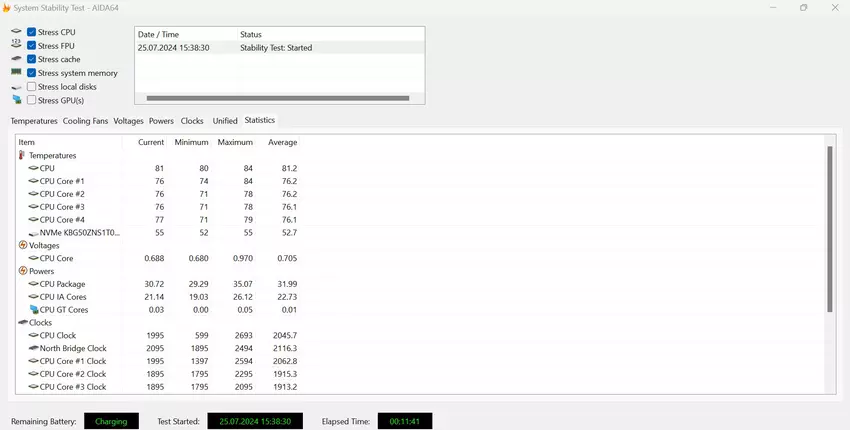Screen dimensions: 850x430
Task: Click the vertical scrollbar of statistics list
Action: pyautogui.click(x=830, y=230)
